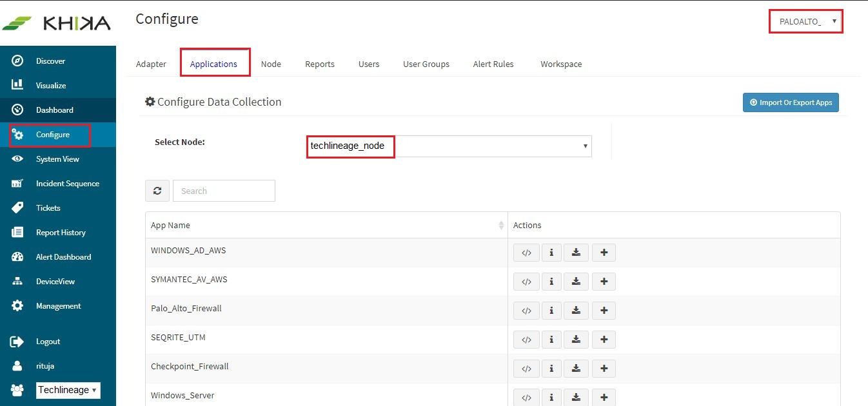Click the rituja user profile icon
The height and width of the screenshot is (406, 868).
(x=18, y=365)
